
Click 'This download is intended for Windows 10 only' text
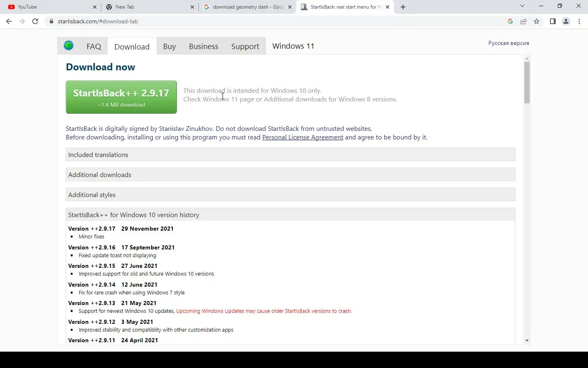(x=252, y=91)
